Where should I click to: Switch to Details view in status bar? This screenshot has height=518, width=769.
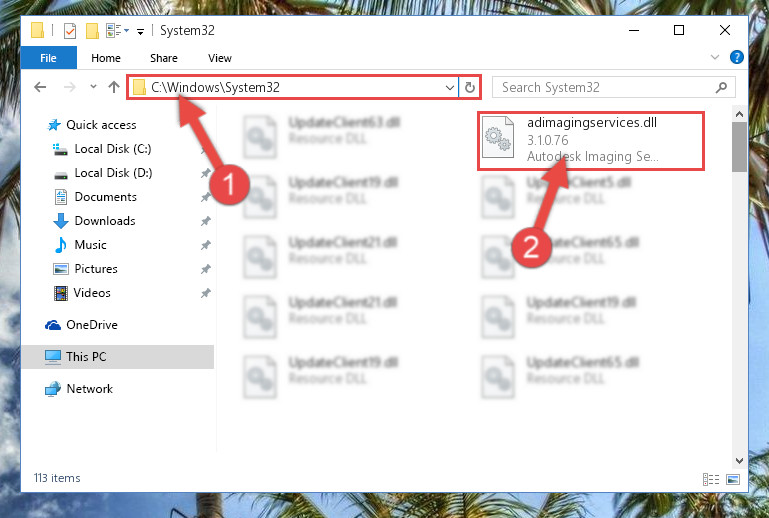coord(711,479)
